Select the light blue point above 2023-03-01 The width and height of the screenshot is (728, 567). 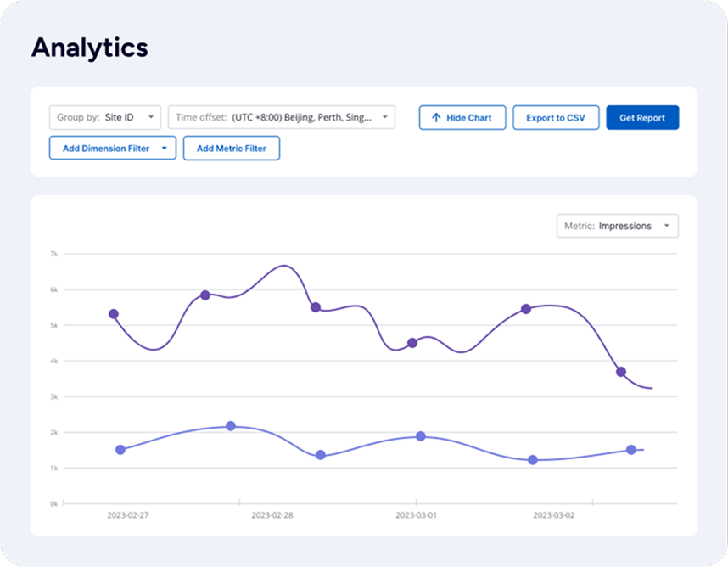[x=421, y=436]
